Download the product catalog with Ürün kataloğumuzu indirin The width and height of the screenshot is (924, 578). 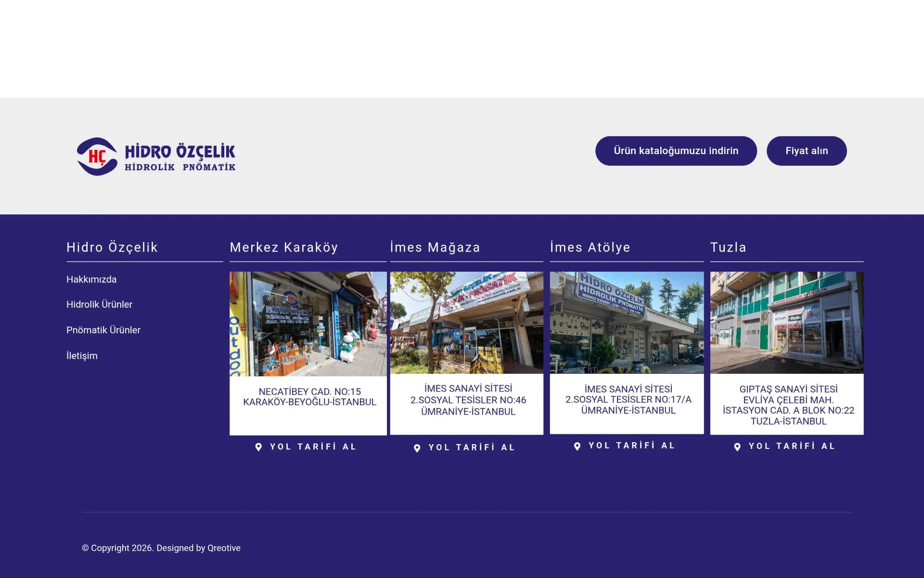coord(676,151)
